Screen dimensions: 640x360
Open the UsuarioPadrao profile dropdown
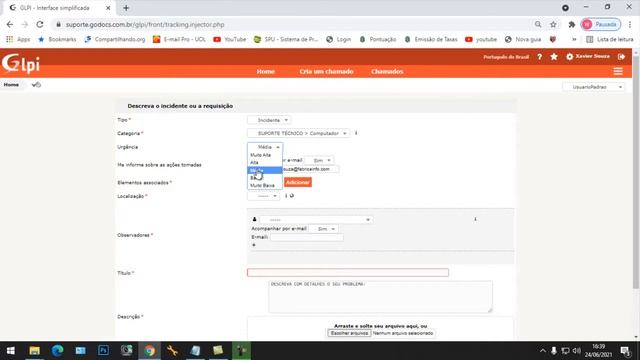[x=593, y=87]
